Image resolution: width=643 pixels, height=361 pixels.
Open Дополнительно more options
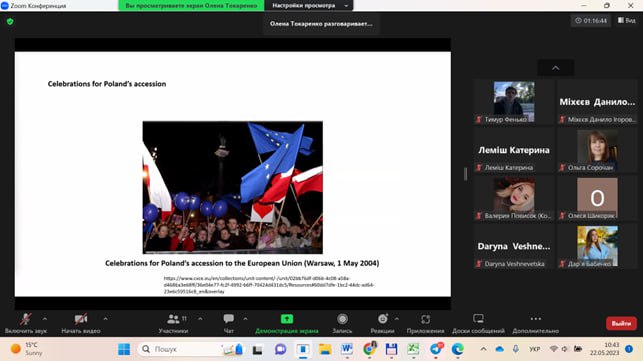[536, 323]
